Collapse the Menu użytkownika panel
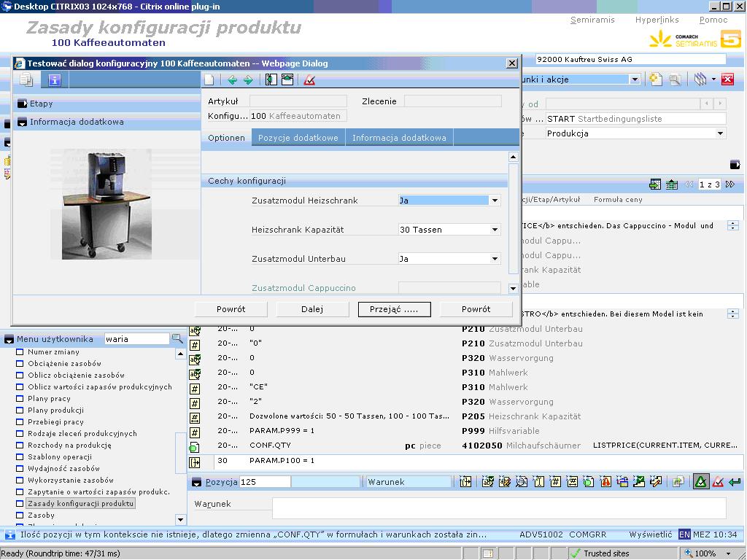 [9, 339]
